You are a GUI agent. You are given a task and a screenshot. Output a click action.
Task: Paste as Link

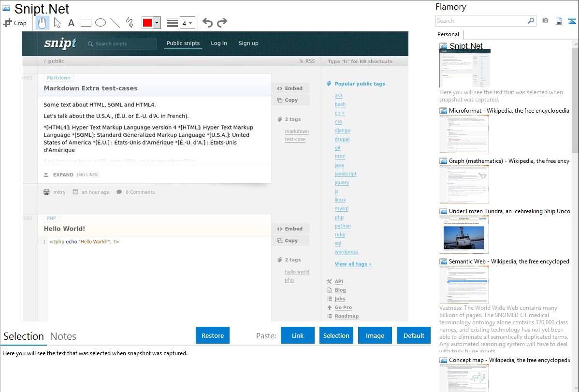coord(298,335)
